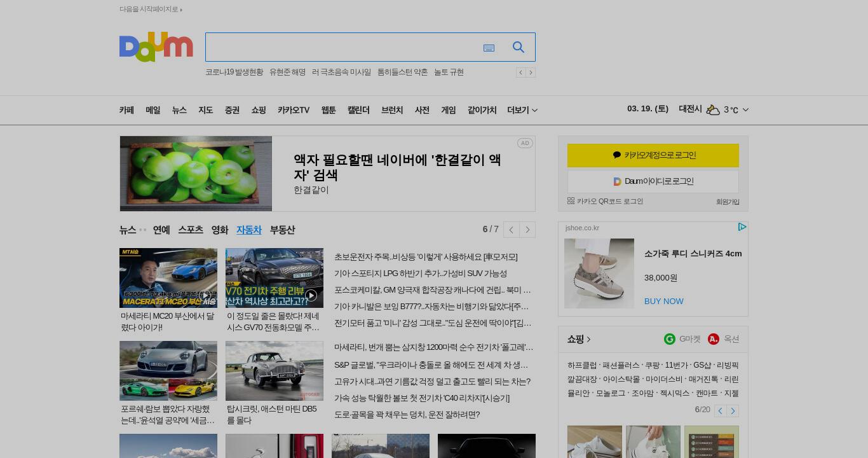Read the 기아 스포티지 LPG headline
The image size is (868, 458).
click(421, 274)
